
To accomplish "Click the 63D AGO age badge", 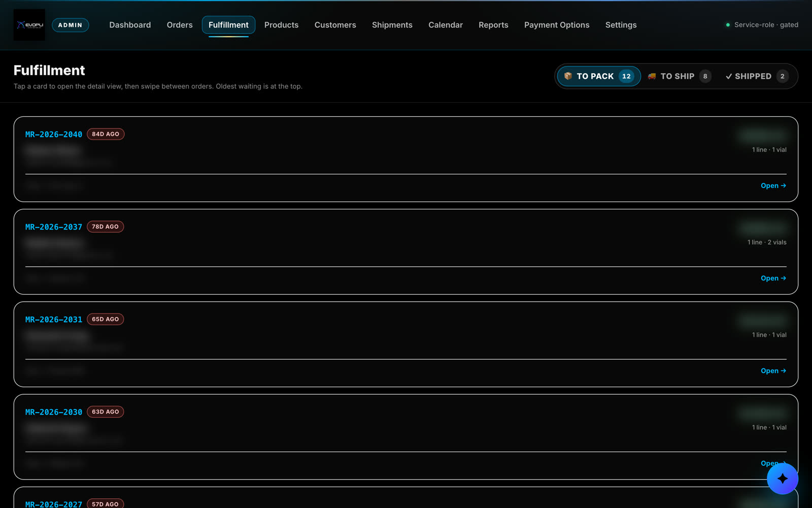I will [105, 411].
